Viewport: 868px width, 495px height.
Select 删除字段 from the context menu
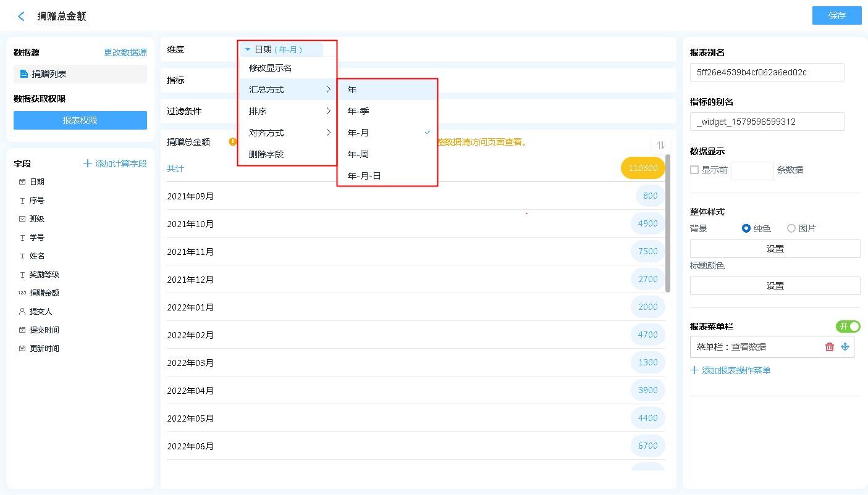[x=266, y=154]
